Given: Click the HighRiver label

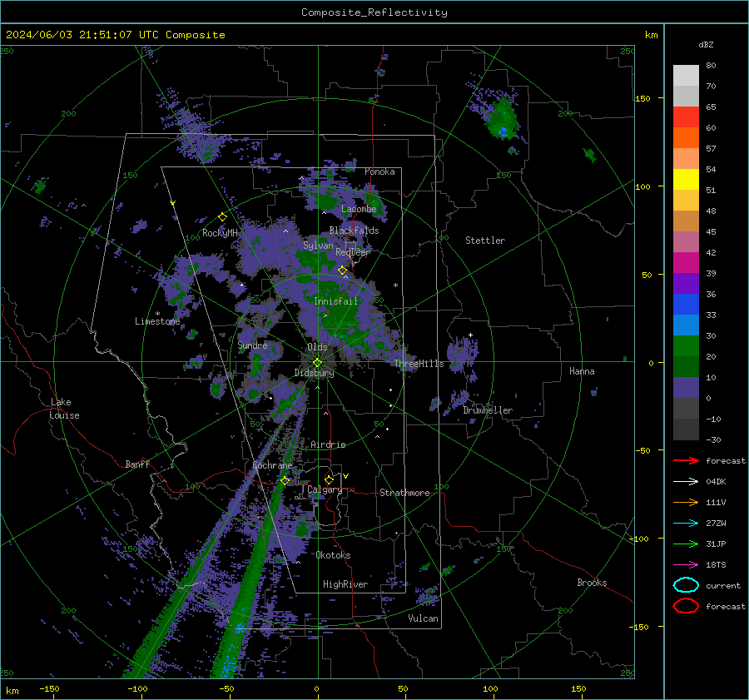Looking at the screenshot, I should pos(345,584).
